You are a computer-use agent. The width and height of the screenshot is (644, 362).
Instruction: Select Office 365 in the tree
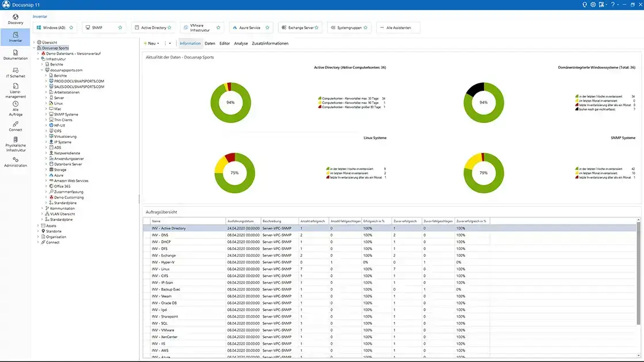tap(62, 186)
